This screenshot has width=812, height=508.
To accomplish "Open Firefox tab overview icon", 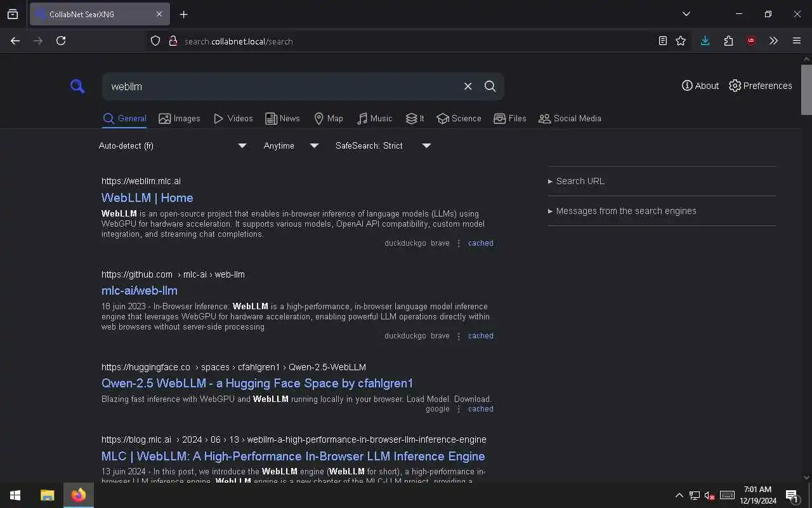I will (13, 14).
